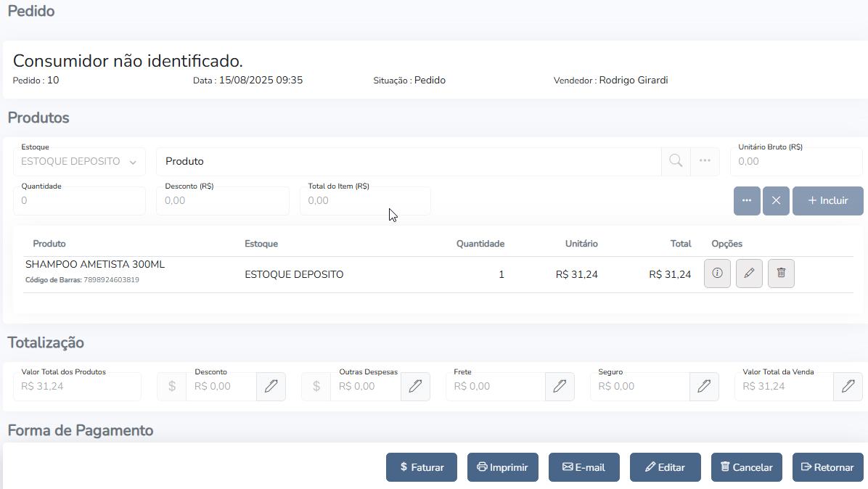Click the product search magnifier icon

(x=676, y=161)
